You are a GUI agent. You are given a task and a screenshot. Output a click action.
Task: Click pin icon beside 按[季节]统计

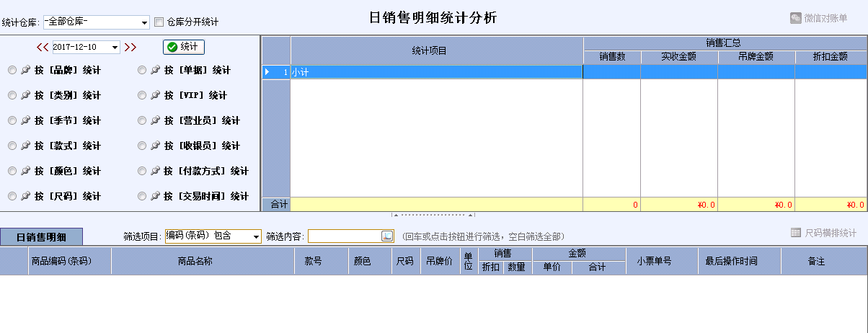coord(25,120)
